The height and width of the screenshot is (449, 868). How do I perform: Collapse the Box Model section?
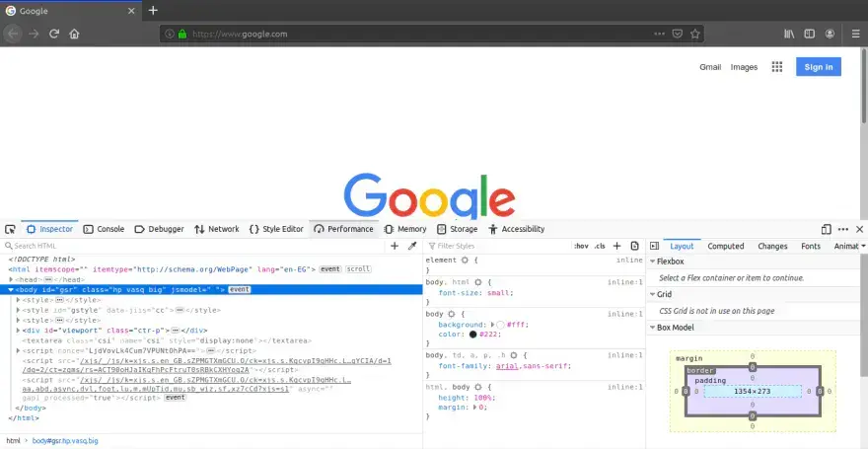[x=652, y=327]
